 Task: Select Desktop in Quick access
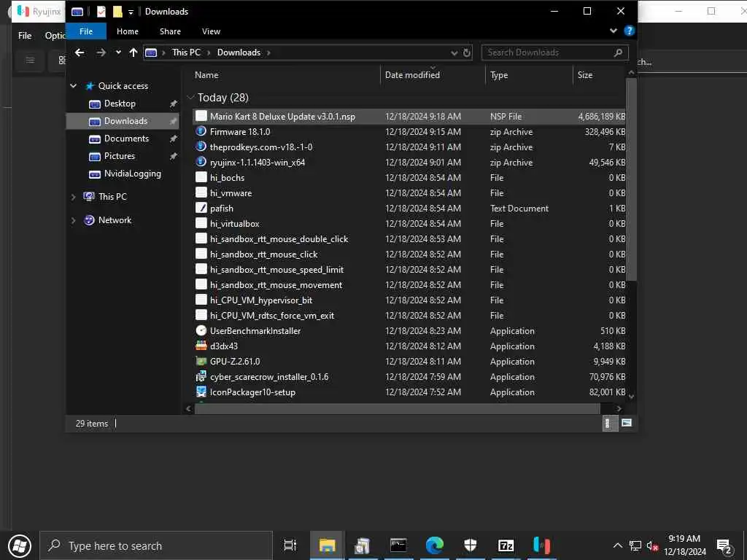tap(120, 104)
